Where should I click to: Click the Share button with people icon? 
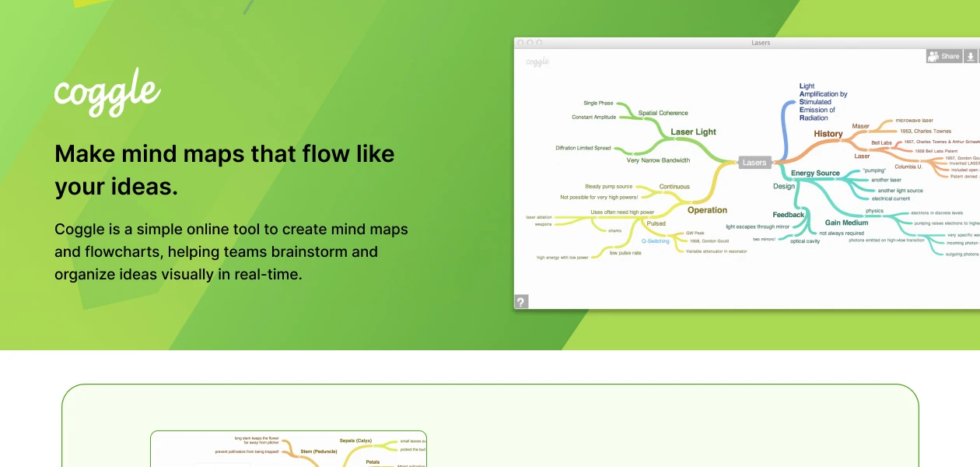[x=943, y=56]
